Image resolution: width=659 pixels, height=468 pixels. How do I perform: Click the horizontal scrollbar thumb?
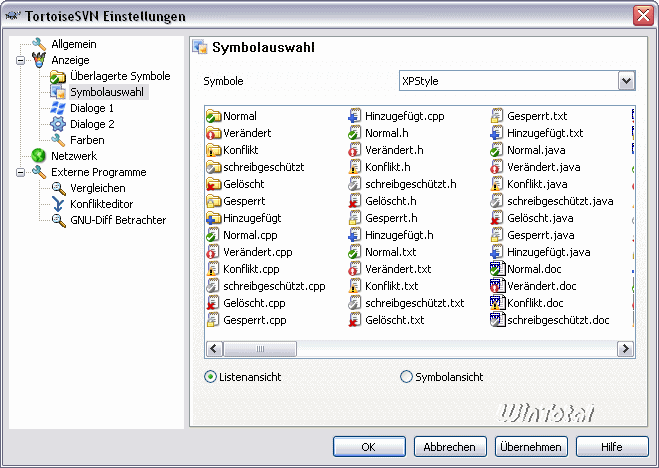click(260, 349)
